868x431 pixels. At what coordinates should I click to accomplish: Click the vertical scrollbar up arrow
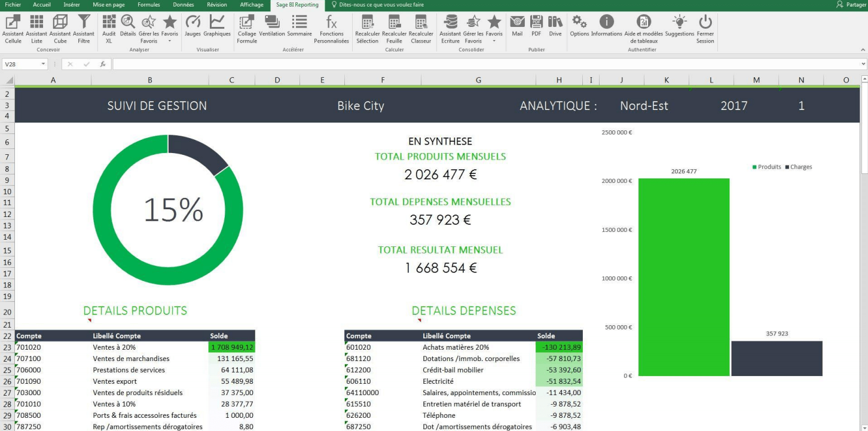coord(864,79)
